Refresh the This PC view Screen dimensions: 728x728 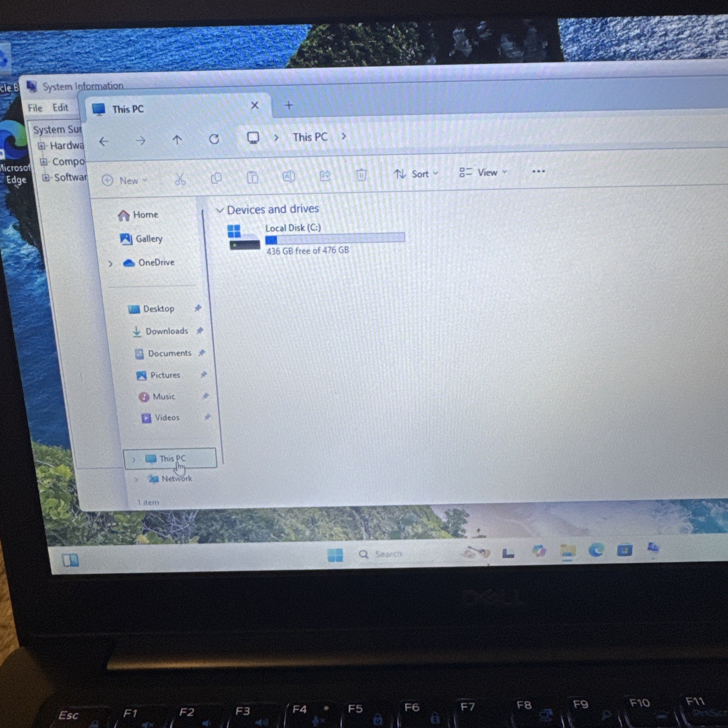(x=214, y=139)
